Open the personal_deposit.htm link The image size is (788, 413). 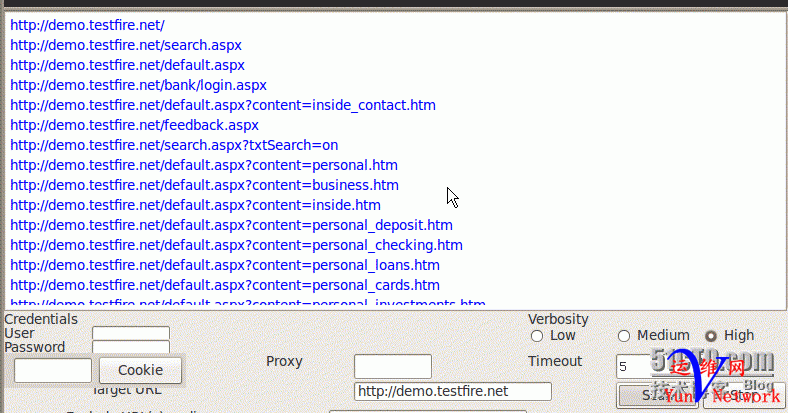pyautogui.click(x=231, y=225)
